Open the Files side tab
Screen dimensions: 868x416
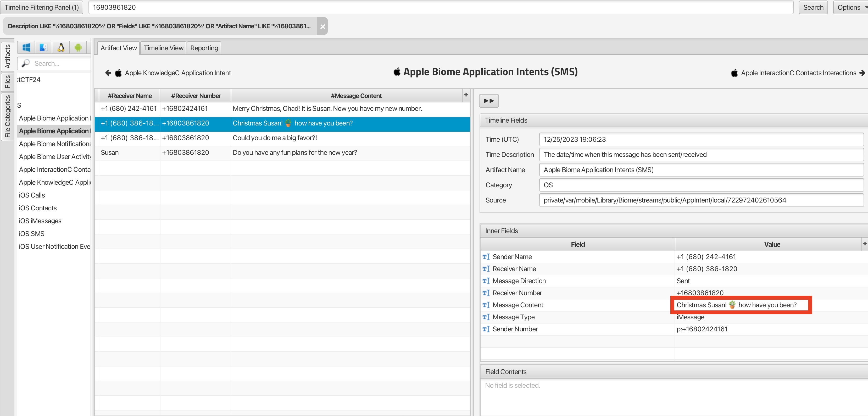click(7, 81)
